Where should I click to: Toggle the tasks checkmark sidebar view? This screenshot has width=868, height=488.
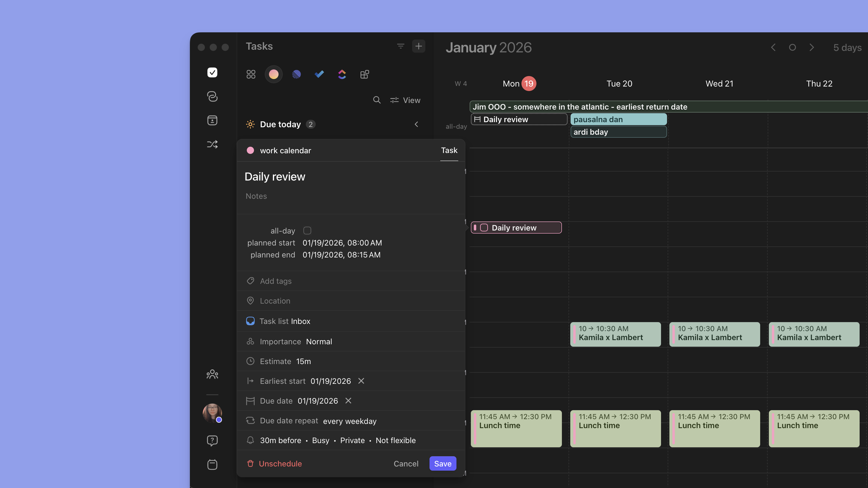(x=212, y=72)
